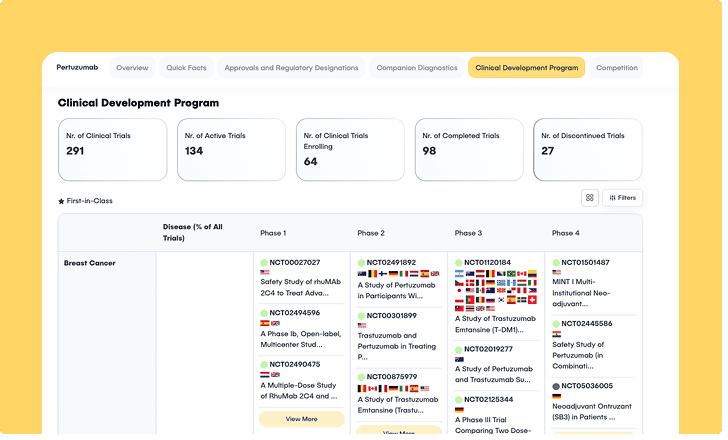
Task: Click green status dot beside NCT02494596
Action: point(264,313)
